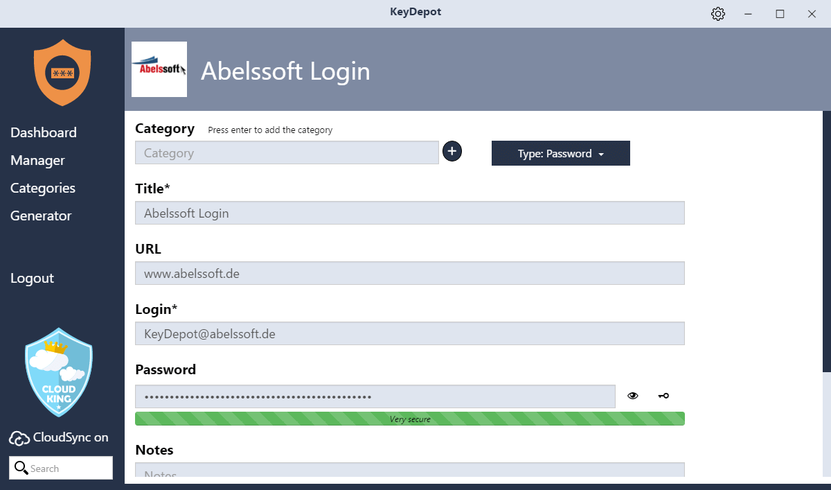The height and width of the screenshot is (490, 831).
Task: Click the URL field www.abelssoft.de
Action: tap(410, 273)
